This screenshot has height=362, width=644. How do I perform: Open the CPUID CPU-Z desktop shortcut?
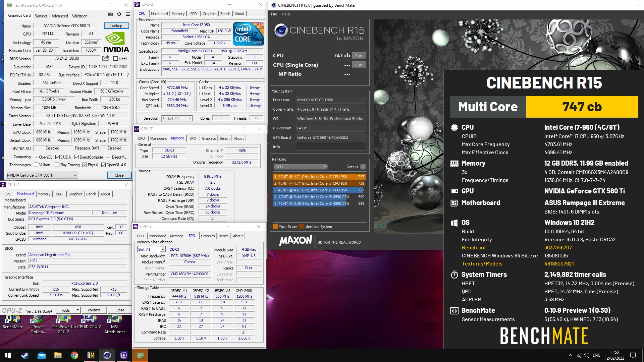click(89, 322)
